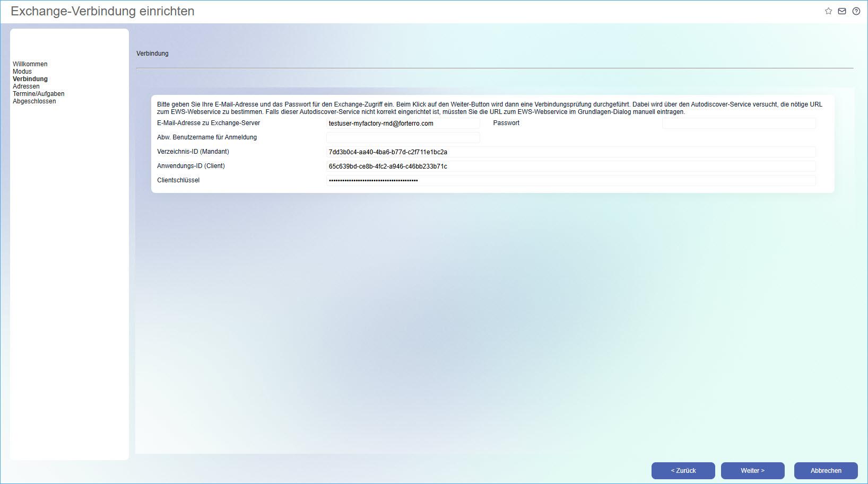Viewport: 868px width, 484px height.
Task: Click the Exchange-Verbindung einrichten title
Action: [x=102, y=11]
